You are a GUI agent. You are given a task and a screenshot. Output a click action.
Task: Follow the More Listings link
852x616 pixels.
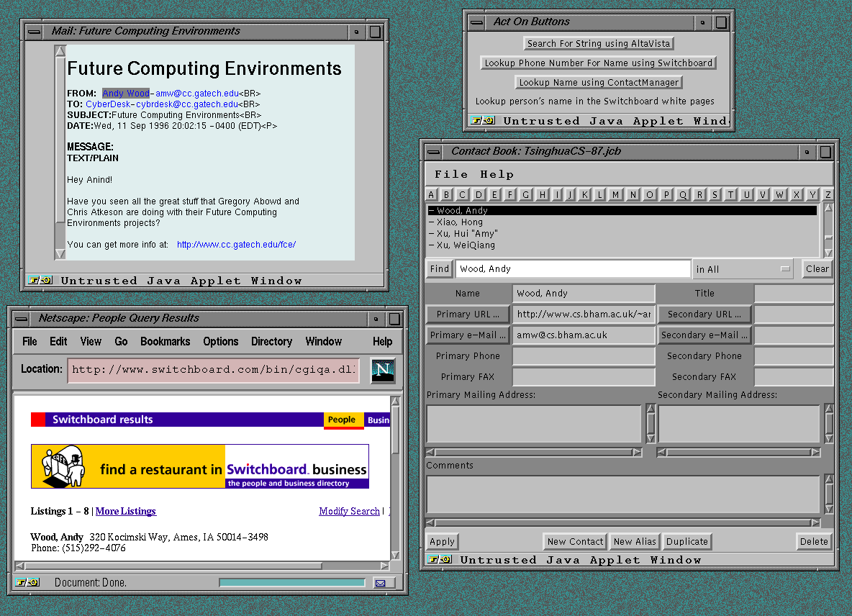click(x=126, y=512)
